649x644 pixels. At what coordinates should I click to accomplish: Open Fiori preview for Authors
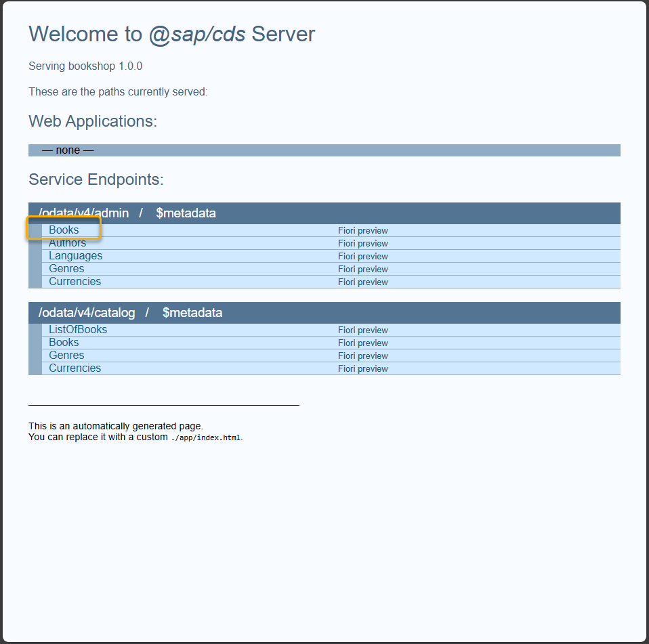pos(363,244)
